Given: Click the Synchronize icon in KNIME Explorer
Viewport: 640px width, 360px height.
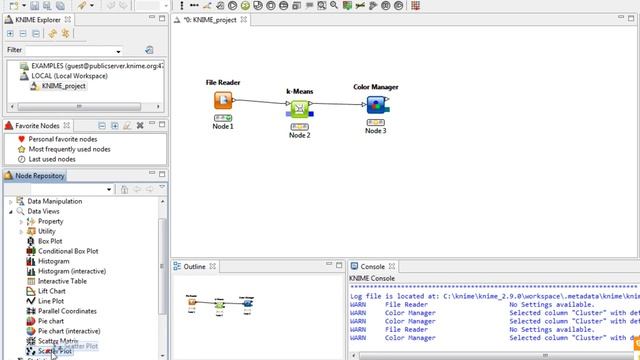Looking at the screenshot, I should coord(65,33).
